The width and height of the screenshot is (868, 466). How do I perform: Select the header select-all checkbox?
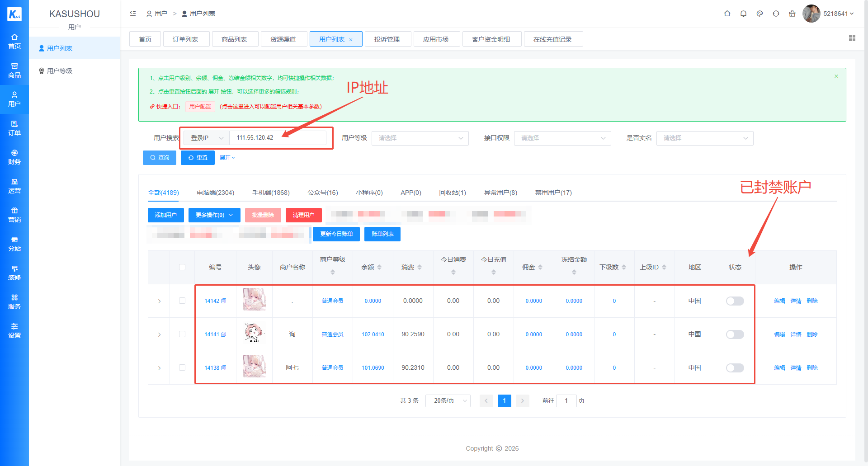coord(182,267)
